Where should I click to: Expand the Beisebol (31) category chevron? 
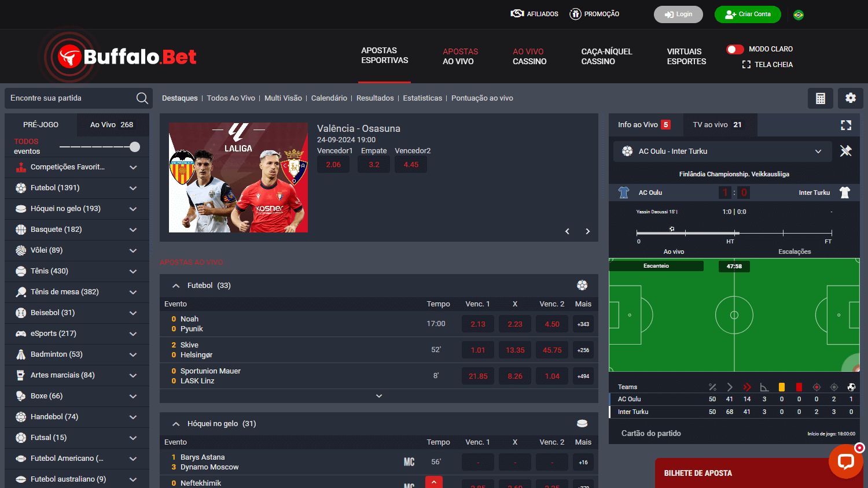(133, 313)
